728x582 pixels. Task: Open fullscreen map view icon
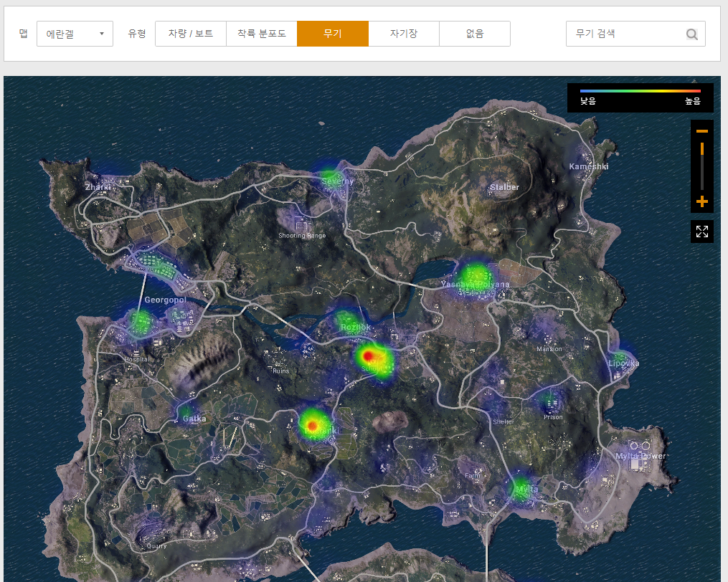702,231
